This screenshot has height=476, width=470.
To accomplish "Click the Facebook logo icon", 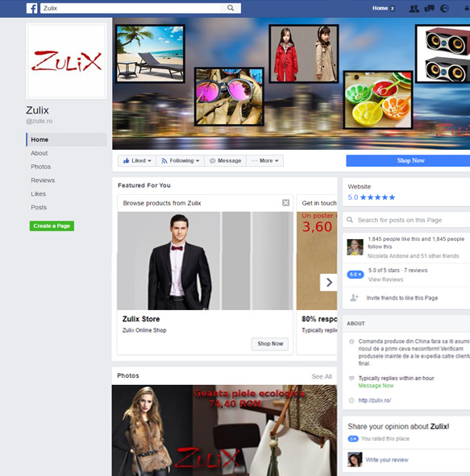I will coord(31,8).
